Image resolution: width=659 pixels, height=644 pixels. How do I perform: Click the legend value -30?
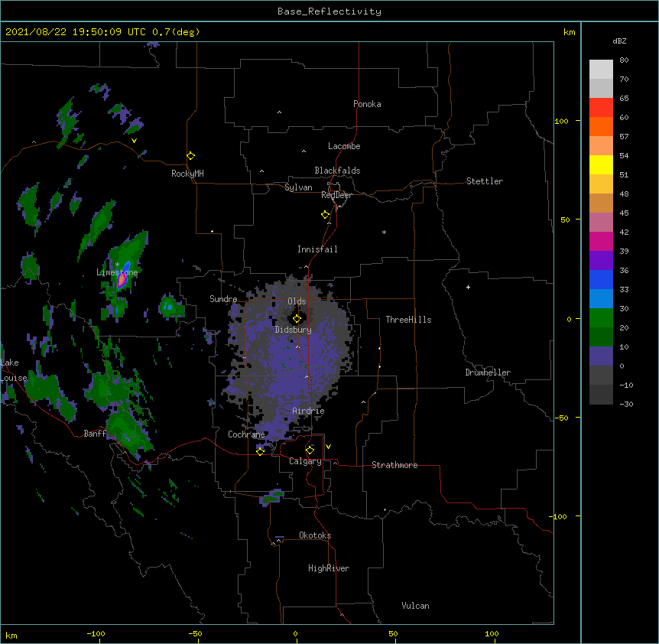[626, 405]
